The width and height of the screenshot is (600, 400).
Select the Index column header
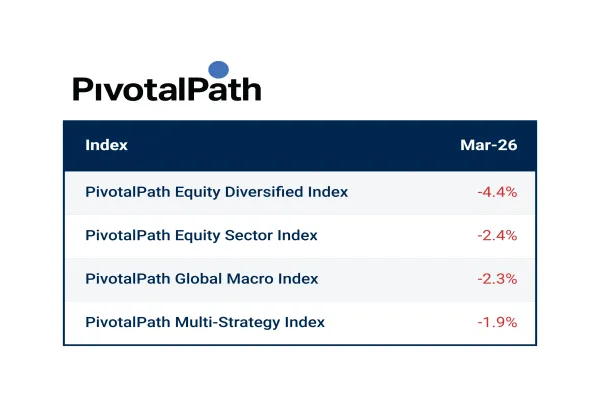106,145
